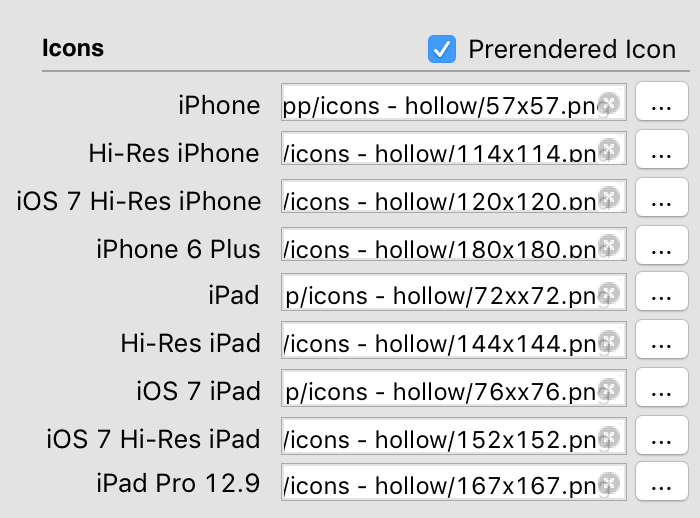Clear the Hi-Res iPhone icon path

click(611, 151)
